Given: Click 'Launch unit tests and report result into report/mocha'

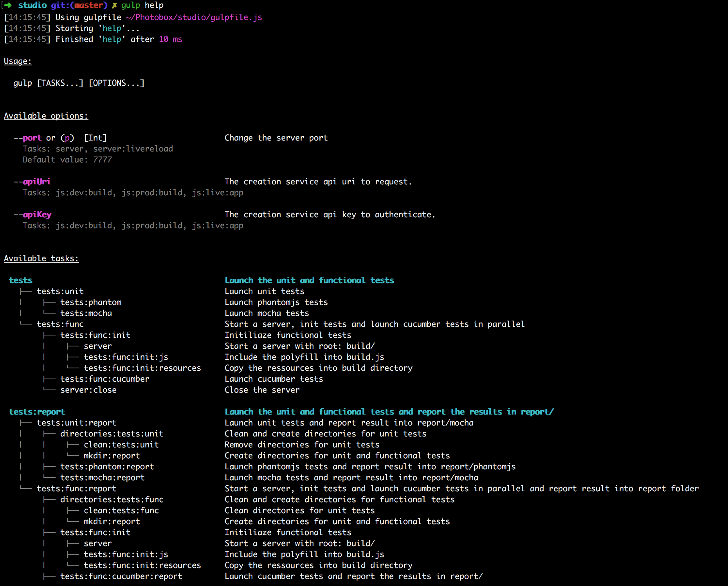Looking at the screenshot, I should coord(349,423).
